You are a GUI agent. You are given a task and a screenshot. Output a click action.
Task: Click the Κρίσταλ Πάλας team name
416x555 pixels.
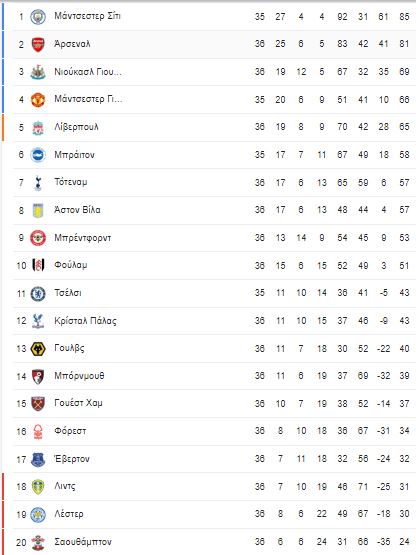85,321
